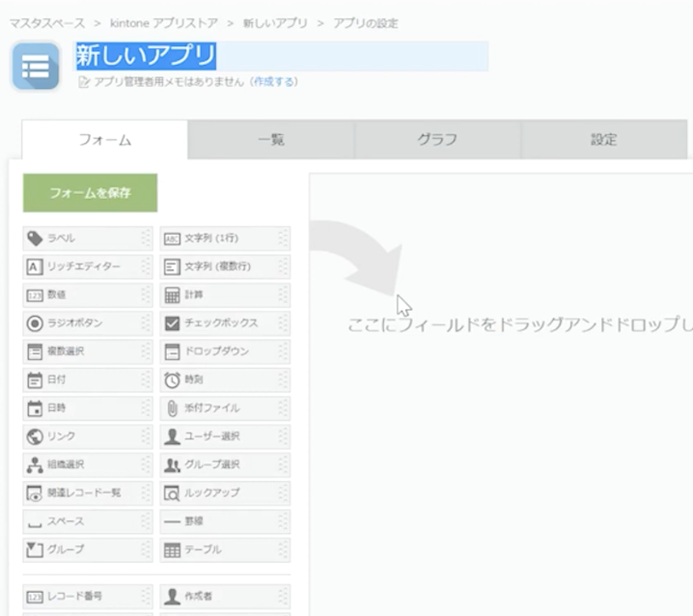This screenshot has height=616, width=693.
Task: Click the レコード番号 field icon
Action: click(x=35, y=597)
